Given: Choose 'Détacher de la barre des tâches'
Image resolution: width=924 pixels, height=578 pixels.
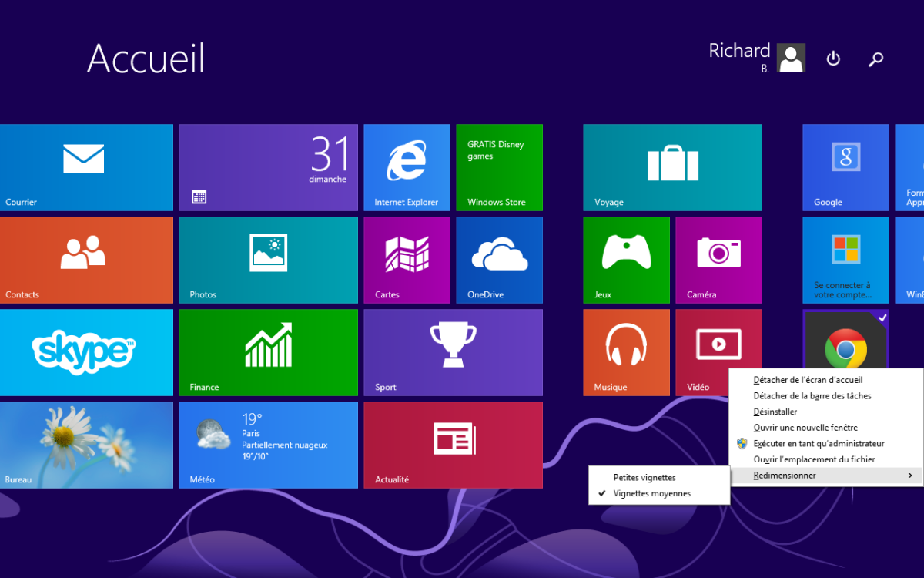Looking at the screenshot, I should click(825, 396).
